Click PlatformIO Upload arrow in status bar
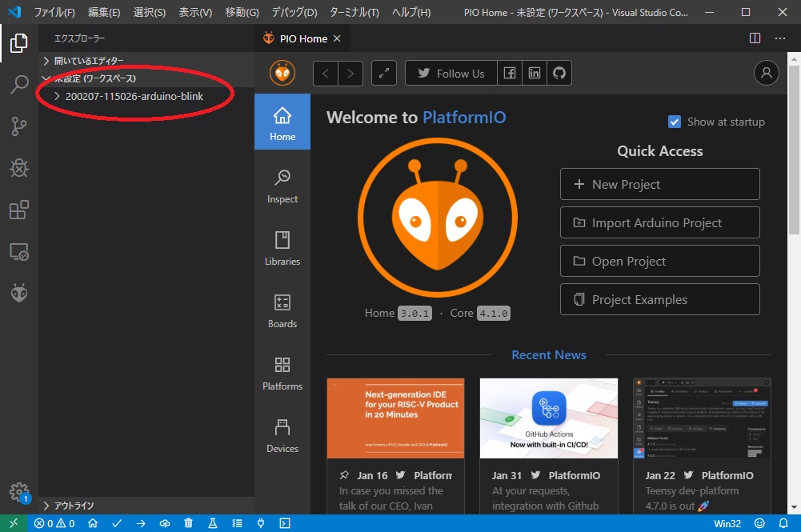 click(x=141, y=523)
